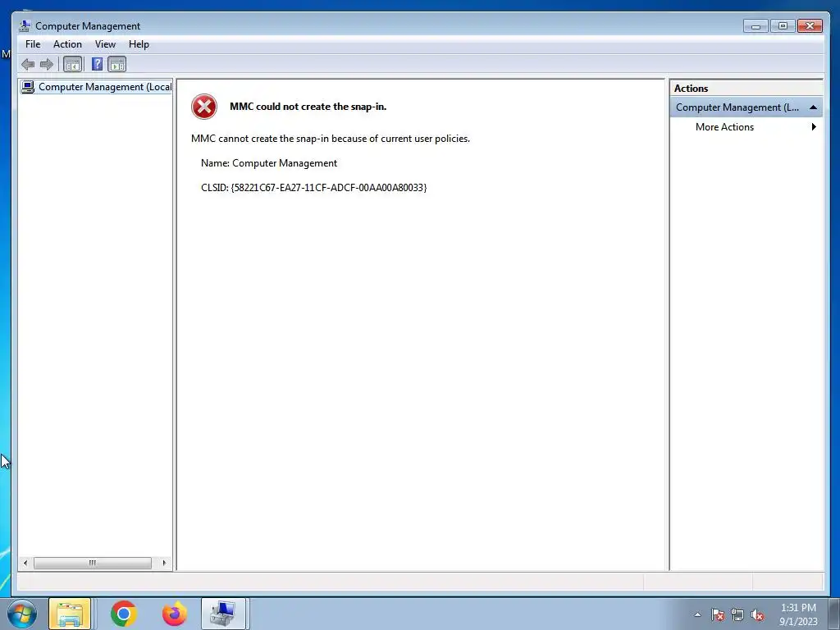Click the Forward arrow toolbar icon
The image size is (840, 630).
click(47, 65)
